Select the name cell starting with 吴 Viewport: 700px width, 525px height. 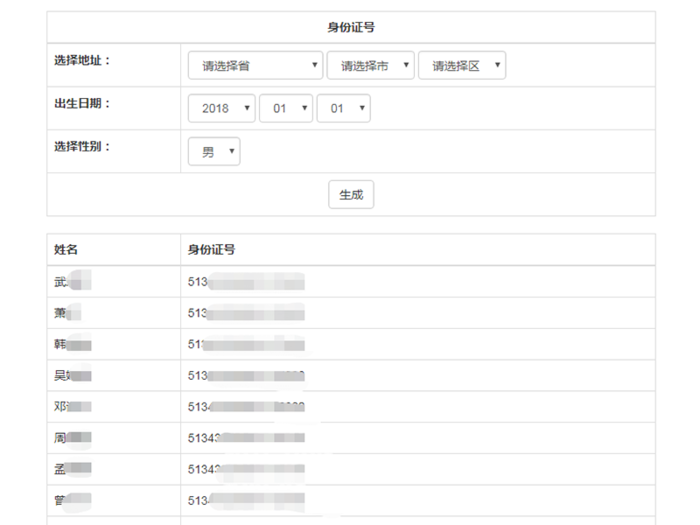point(73,375)
